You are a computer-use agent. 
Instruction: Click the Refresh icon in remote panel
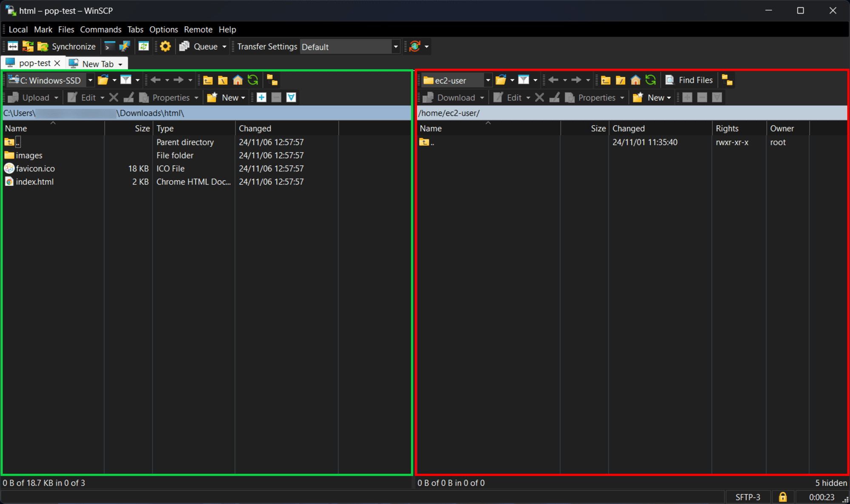pyautogui.click(x=651, y=80)
